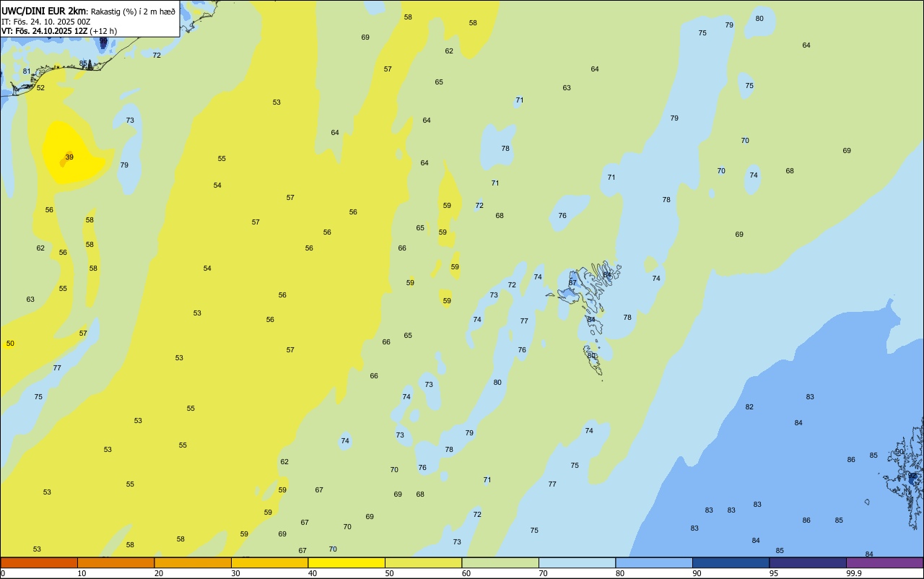
Task: Click the 'VT: Fös. 24.10.2025 12Z' valid time
Action: 44,31
